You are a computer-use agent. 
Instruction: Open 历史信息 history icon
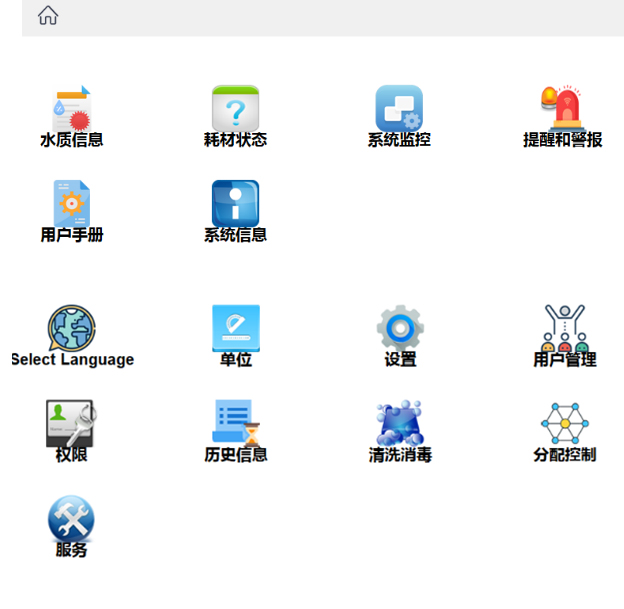235,423
